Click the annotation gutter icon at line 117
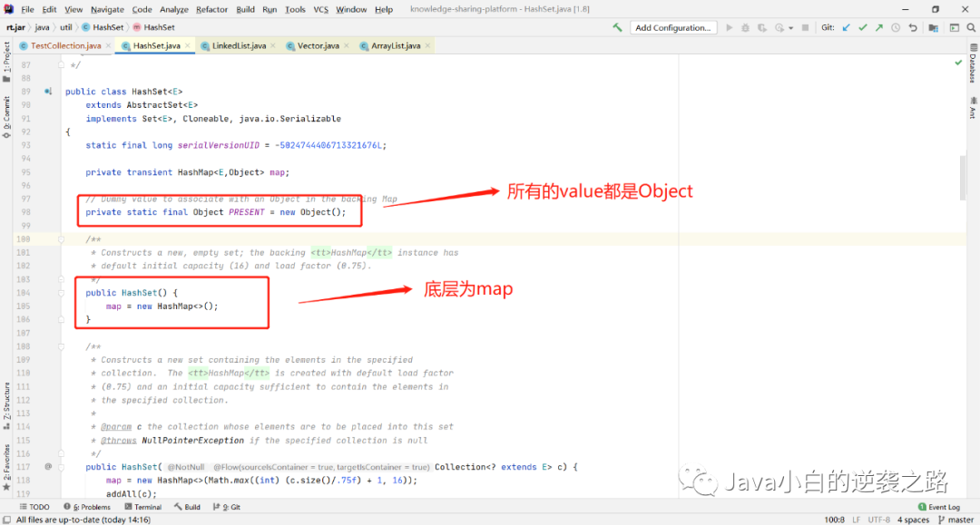This screenshot has height=525, width=980. (48, 467)
